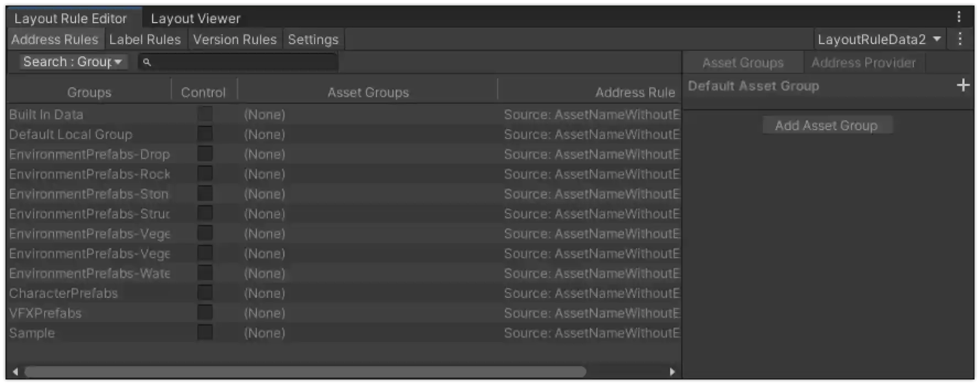The image size is (980, 385).
Task: Switch to the Layout Viewer tab
Action: point(195,18)
